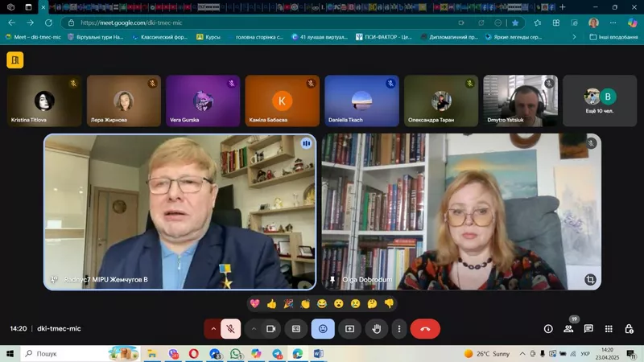644x362 pixels.
Task: Reload the Meet page
Action: [x=48, y=23]
